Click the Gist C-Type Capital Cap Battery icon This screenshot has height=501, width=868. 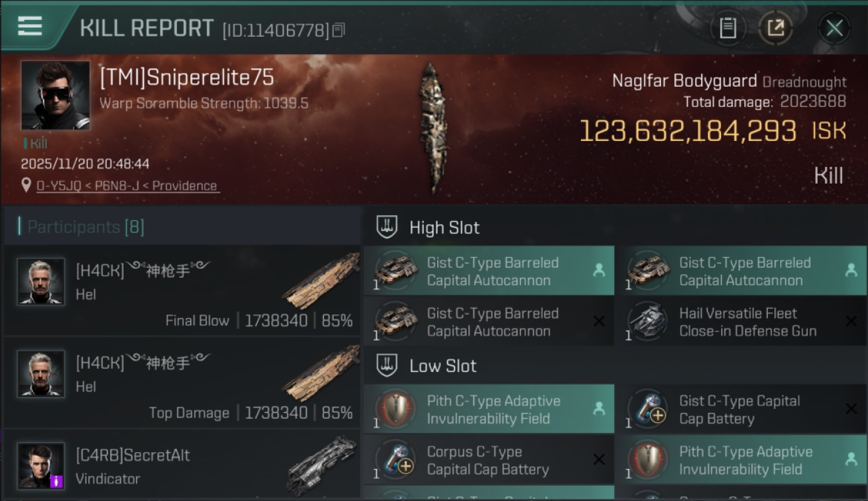coord(647,409)
